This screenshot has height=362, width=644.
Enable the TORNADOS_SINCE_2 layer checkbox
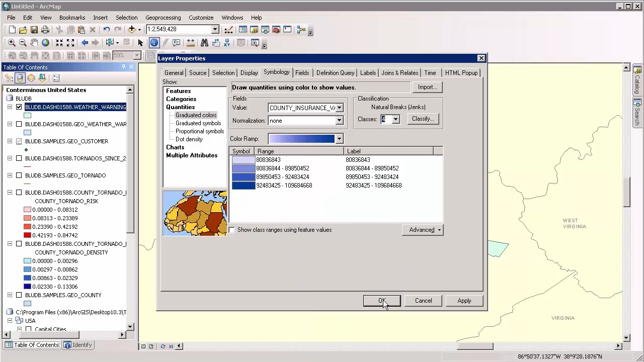19,158
